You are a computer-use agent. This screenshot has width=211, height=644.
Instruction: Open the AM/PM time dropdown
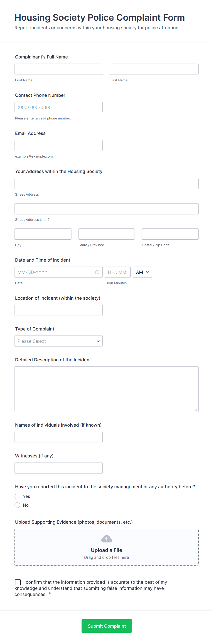click(142, 272)
